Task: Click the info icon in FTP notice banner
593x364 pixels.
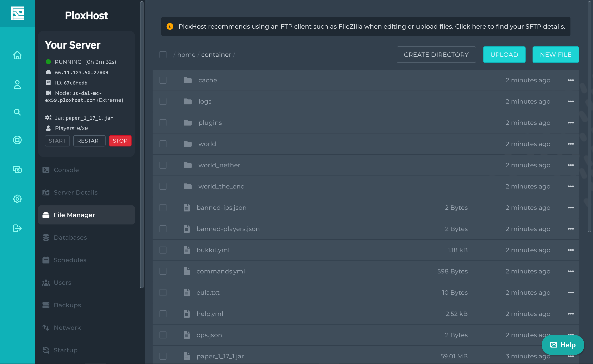Action: point(170,26)
